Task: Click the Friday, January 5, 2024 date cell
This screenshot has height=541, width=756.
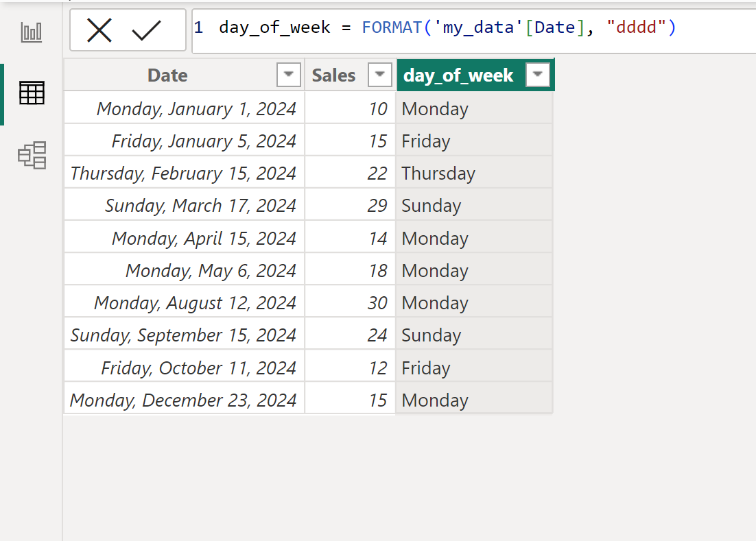Action: (x=203, y=141)
